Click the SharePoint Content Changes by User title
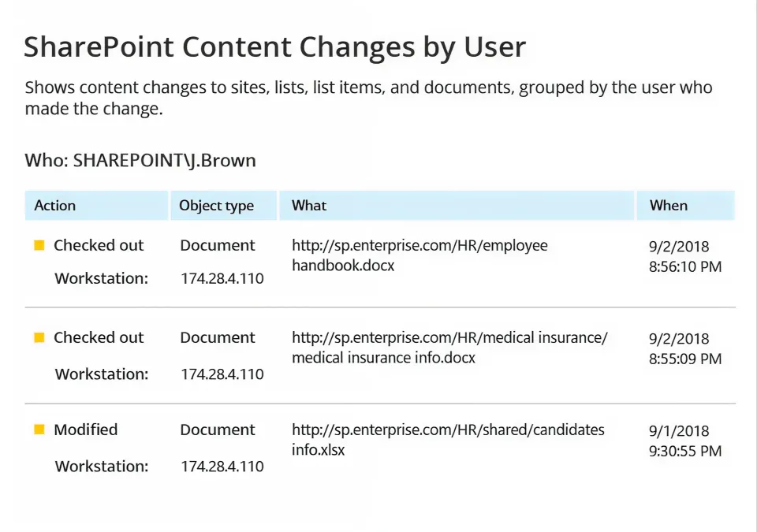757x532 pixels. (x=274, y=47)
